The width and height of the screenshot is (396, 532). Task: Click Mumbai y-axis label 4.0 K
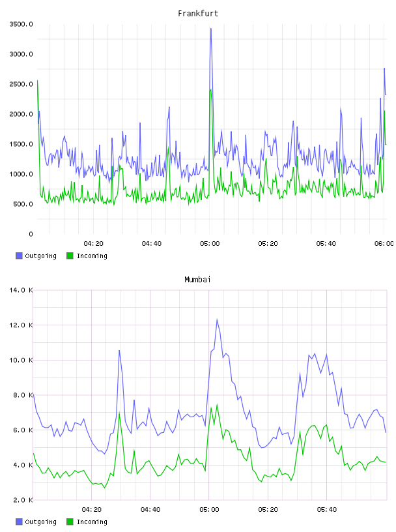tap(23, 465)
